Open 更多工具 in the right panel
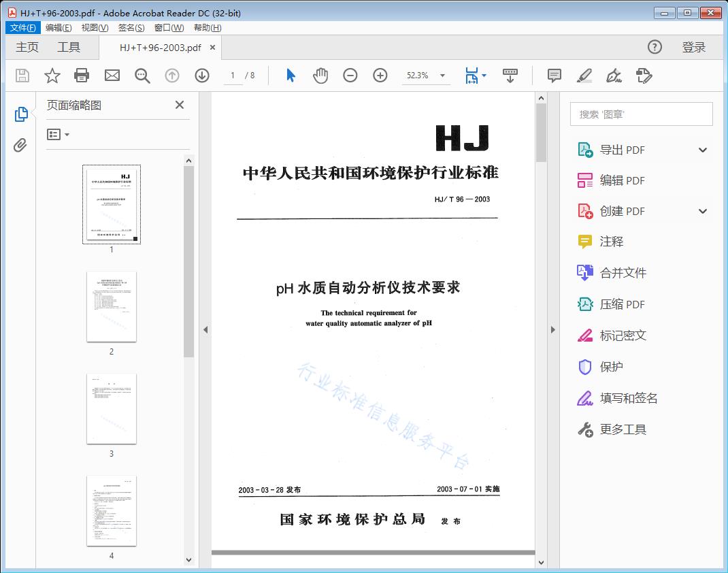The image size is (728, 573). [623, 429]
